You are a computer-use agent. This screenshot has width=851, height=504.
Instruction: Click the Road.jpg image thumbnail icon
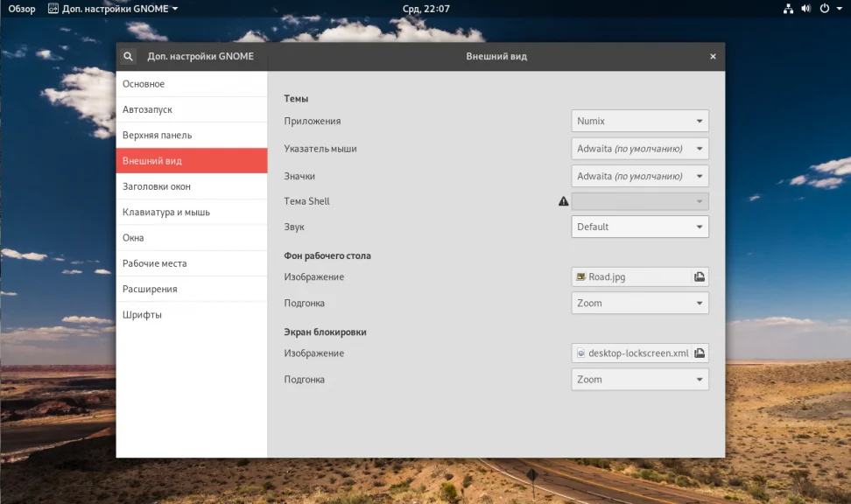click(580, 276)
